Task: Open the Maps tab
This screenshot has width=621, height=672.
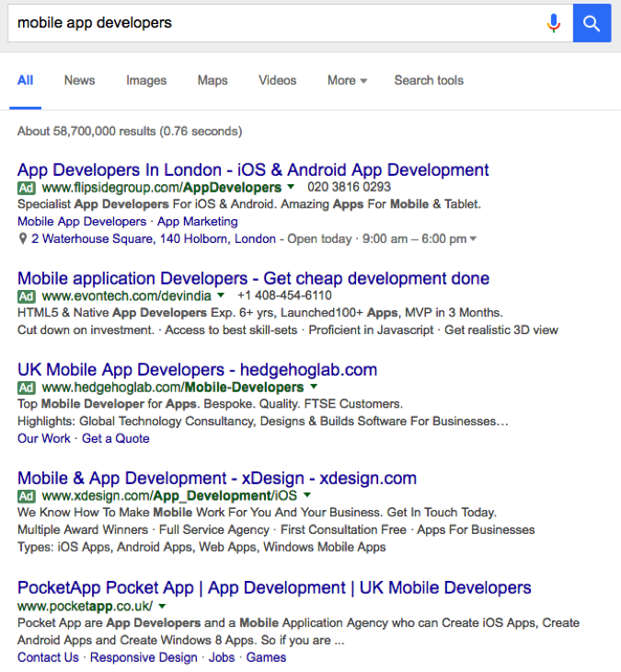Action: [x=213, y=80]
